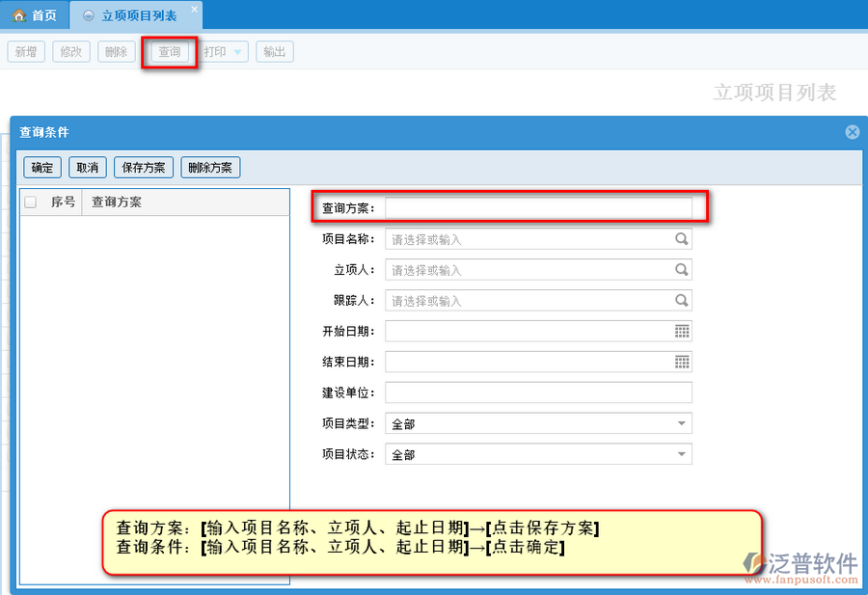868x595 pixels.
Task: Open calendar picker for 结束日期
Action: click(x=682, y=363)
